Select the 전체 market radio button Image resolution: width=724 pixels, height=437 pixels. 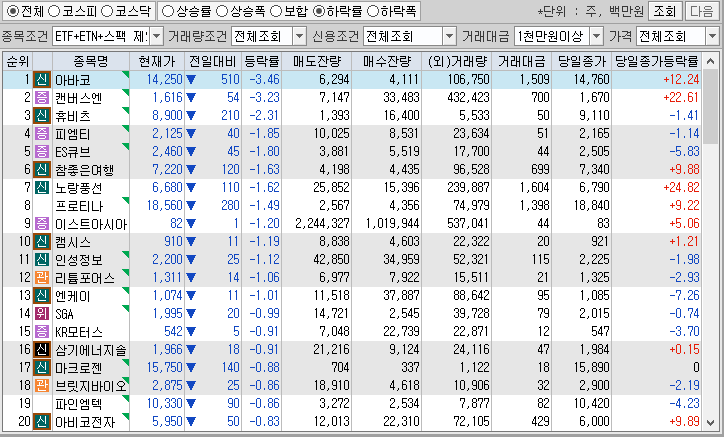pyautogui.click(x=13, y=11)
